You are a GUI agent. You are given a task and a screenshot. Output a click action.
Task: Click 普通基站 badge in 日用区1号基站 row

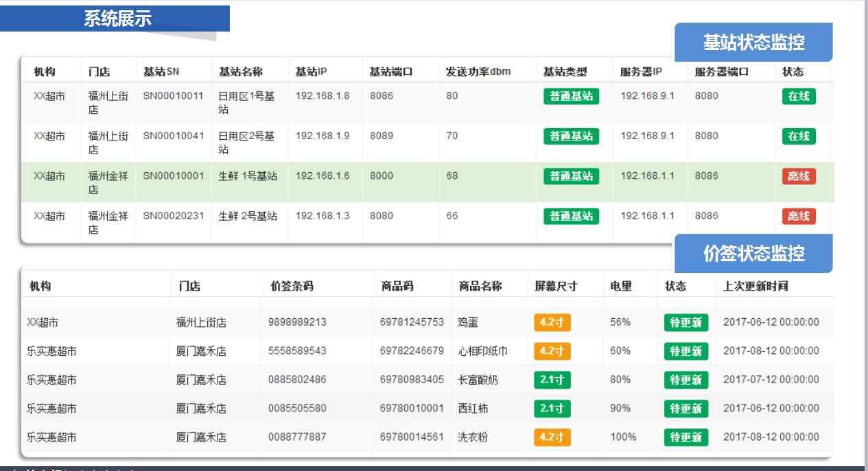[571, 97]
